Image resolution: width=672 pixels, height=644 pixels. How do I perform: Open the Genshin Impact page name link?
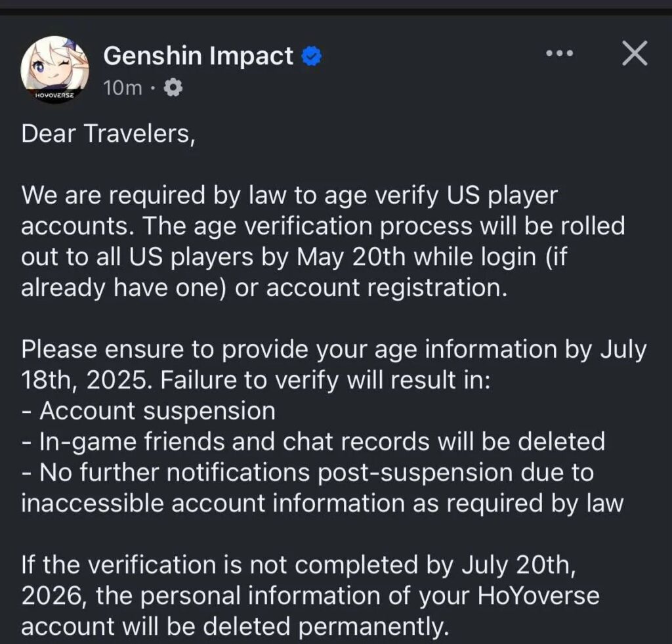click(198, 56)
